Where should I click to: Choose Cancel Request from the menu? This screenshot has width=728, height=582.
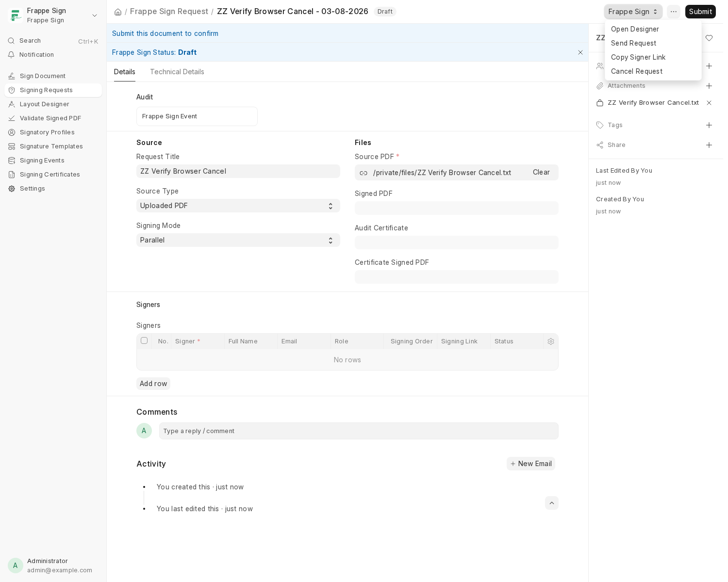[x=653, y=71]
